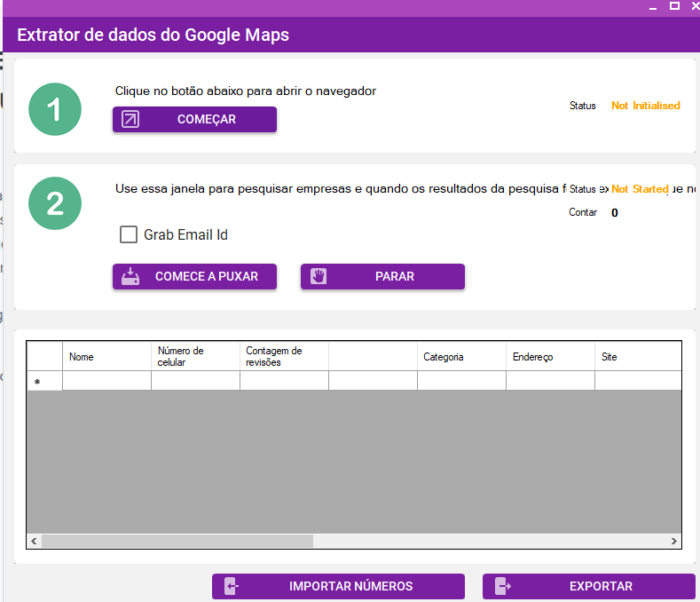Click the horizontal scrollbar thumb of the table
Image resolution: width=700 pixels, height=602 pixels.
pos(177,542)
